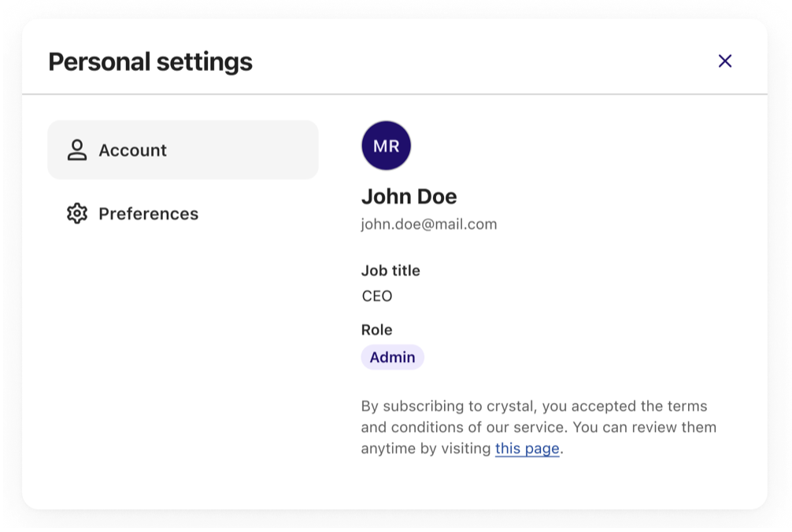
Task: Open the "this page" terms link
Action: [527, 449]
